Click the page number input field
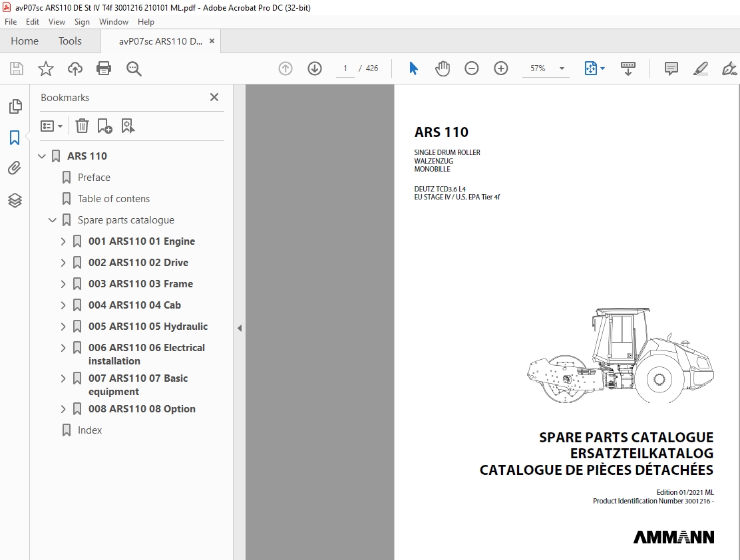This screenshot has height=560, width=740. point(345,69)
